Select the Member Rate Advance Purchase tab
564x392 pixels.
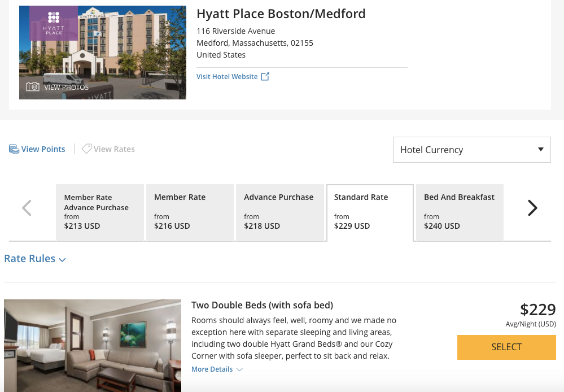[99, 212]
